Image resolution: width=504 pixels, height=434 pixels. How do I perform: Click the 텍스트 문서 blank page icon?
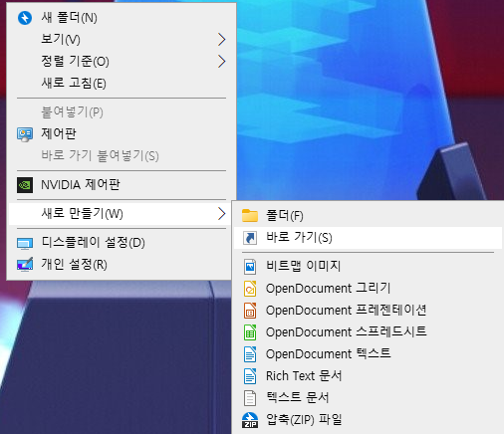pyautogui.click(x=250, y=398)
